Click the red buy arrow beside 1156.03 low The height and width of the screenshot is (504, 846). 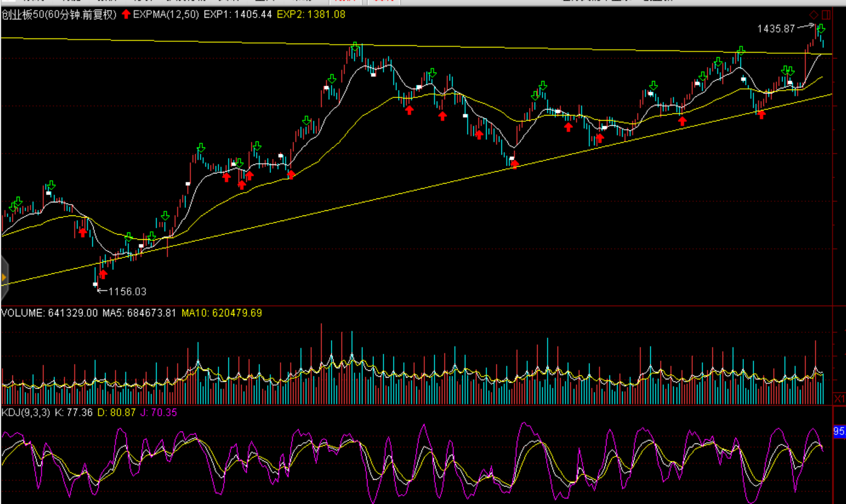(x=103, y=275)
